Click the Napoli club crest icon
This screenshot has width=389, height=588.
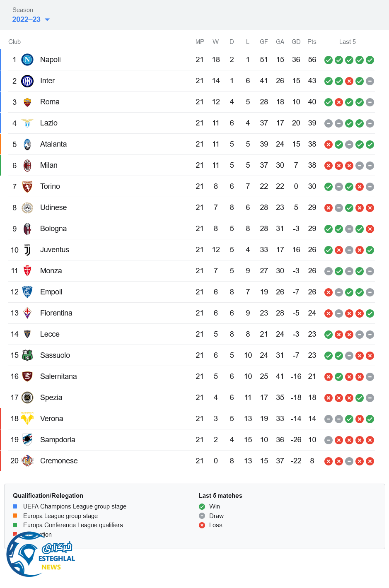(x=27, y=60)
